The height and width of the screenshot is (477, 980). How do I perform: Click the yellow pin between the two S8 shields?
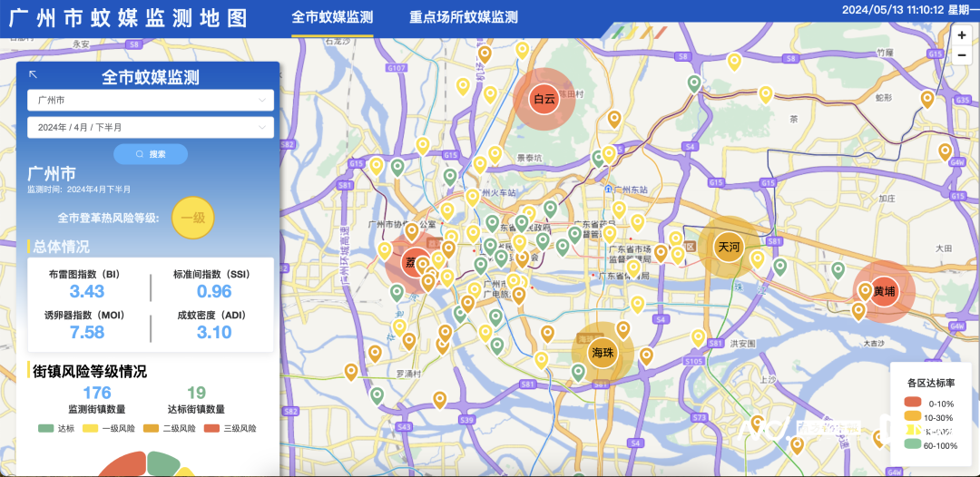734,62
